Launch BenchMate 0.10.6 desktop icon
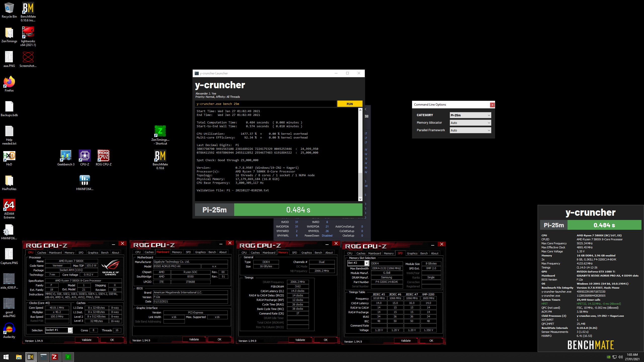The width and height of the screenshot is (644, 362). [160, 160]
